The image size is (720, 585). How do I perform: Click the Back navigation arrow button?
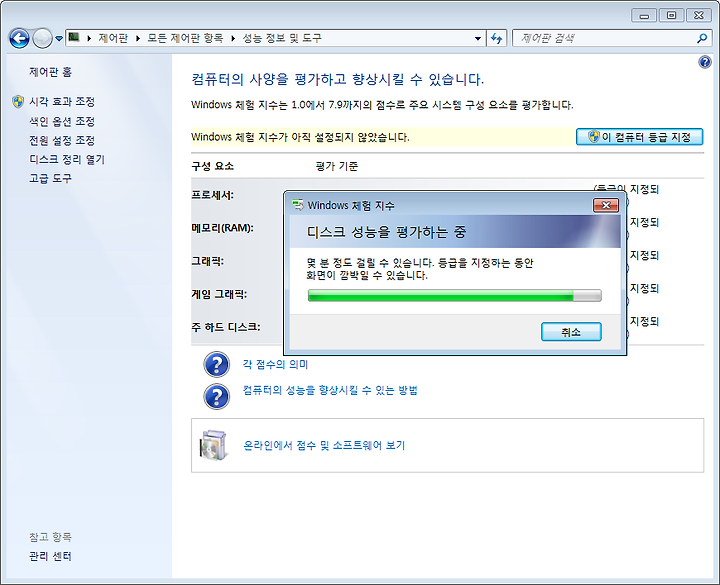19,39
